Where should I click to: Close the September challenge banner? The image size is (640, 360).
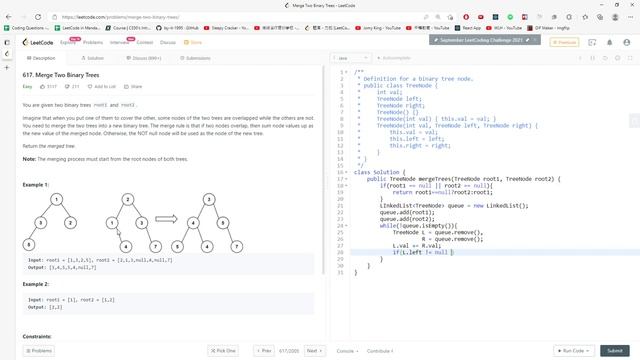pos(535,40)
